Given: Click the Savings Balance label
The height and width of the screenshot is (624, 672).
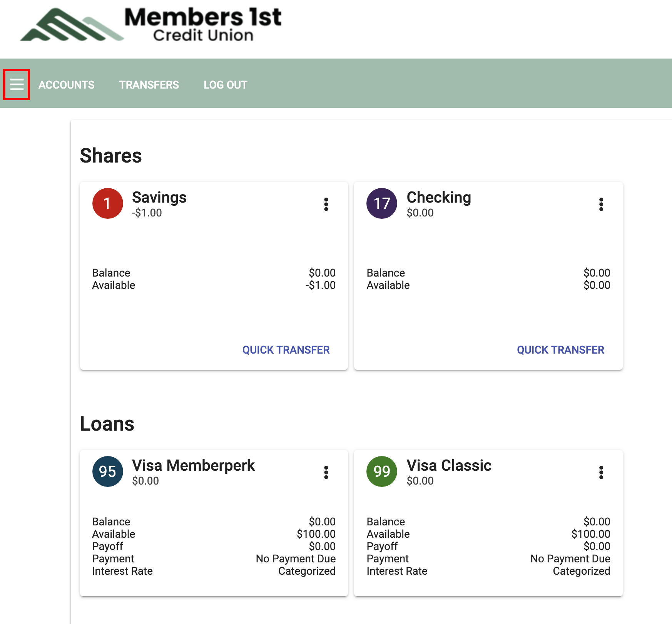Looking at the screenshot, I should [x=111, y=273].
